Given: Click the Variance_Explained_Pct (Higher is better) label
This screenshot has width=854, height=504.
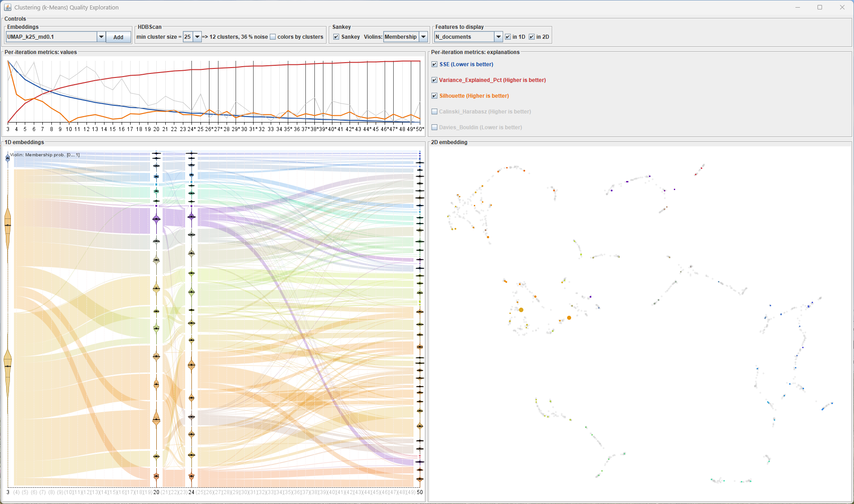Looking at the screenshot, I should 493,80.
